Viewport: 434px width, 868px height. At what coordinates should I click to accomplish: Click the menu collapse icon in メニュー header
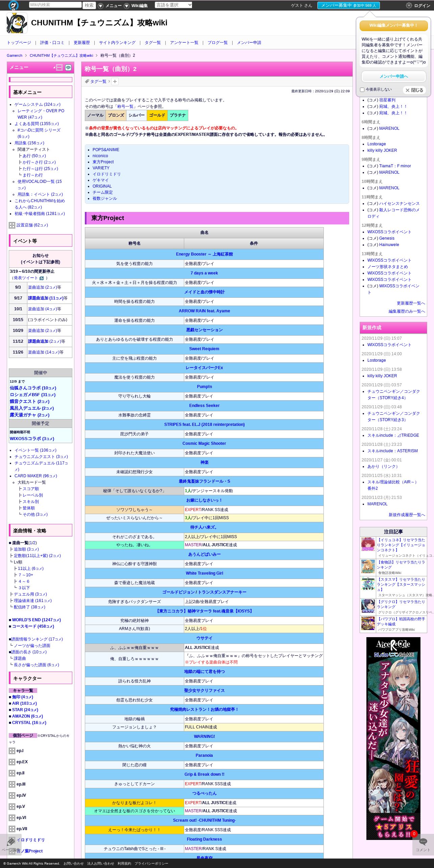(x=59, y=68)
